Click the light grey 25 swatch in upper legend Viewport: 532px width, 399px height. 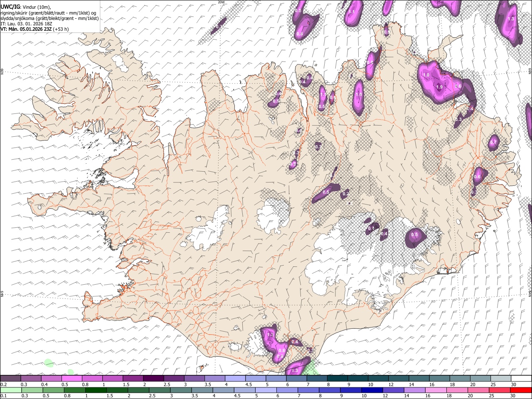[x=501, y=379]
